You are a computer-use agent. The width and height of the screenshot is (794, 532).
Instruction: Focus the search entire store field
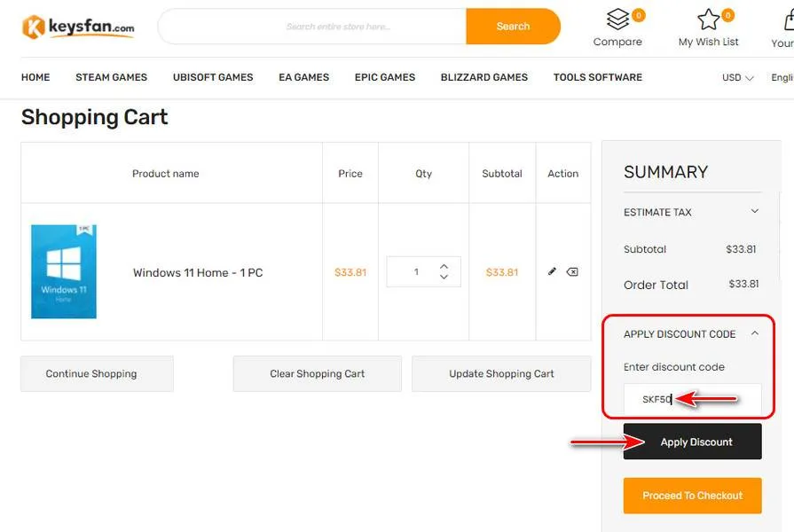pos(337,27)
